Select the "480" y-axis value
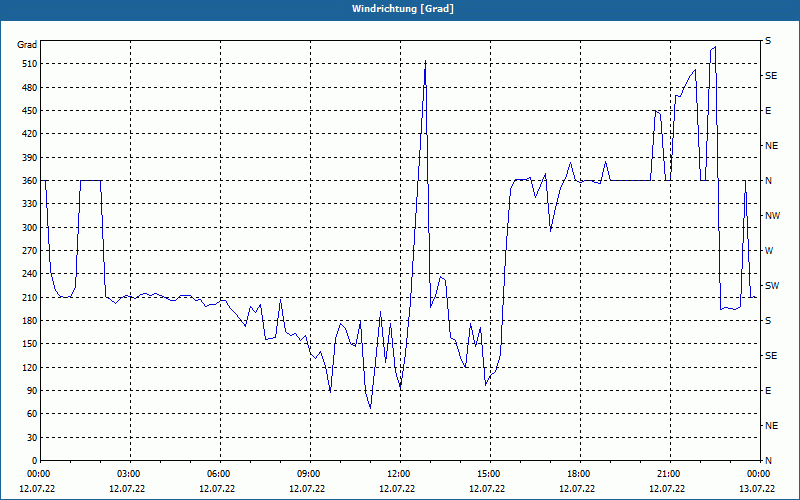 click(30, 88)
